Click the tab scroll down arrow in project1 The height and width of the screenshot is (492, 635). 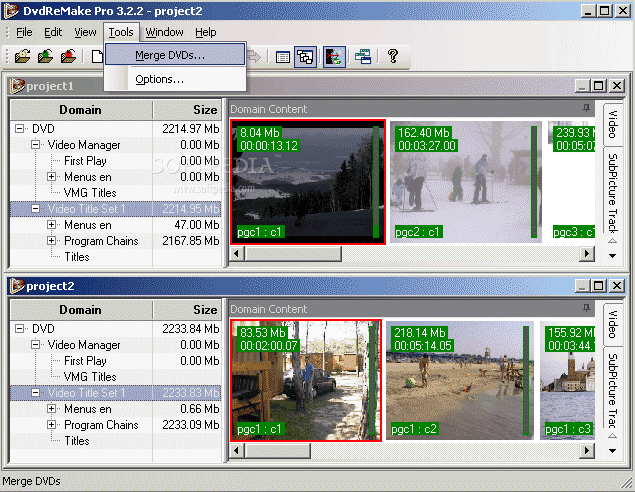click(613, 256)
